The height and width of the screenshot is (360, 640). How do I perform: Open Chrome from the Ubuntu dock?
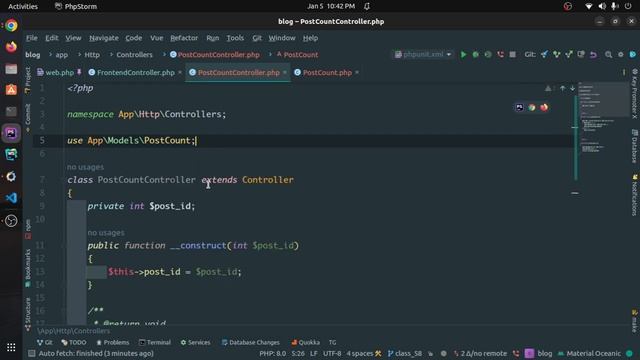(x=11, y=25)
